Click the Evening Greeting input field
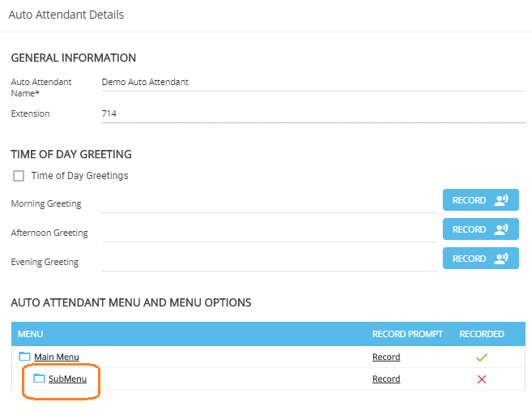This screenshot has height=415, width=532. point(269,263)
